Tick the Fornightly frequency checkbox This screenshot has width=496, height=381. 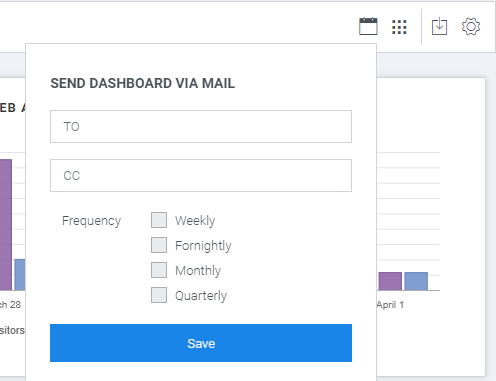tap(159, 245)
